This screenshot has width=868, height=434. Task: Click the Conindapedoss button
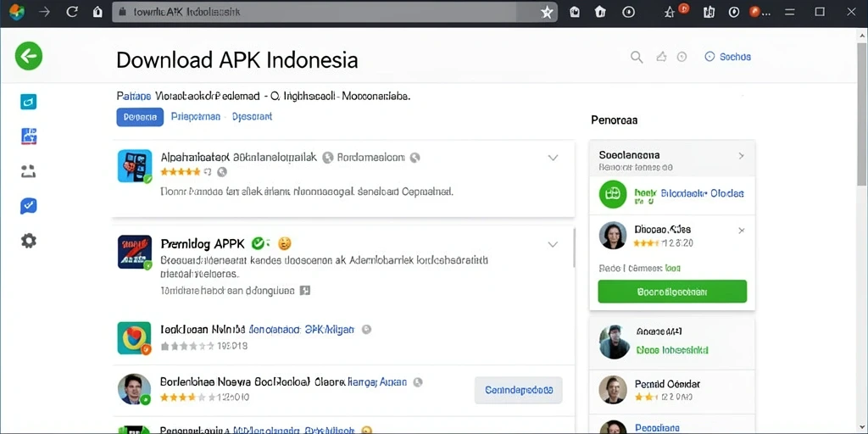pyautogui.click(x=518, y=390)
